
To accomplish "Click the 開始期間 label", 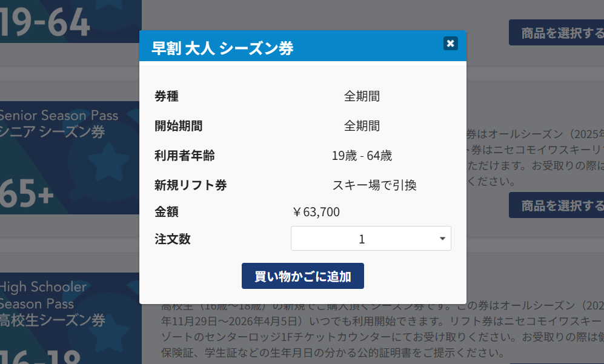I will 179,126.
